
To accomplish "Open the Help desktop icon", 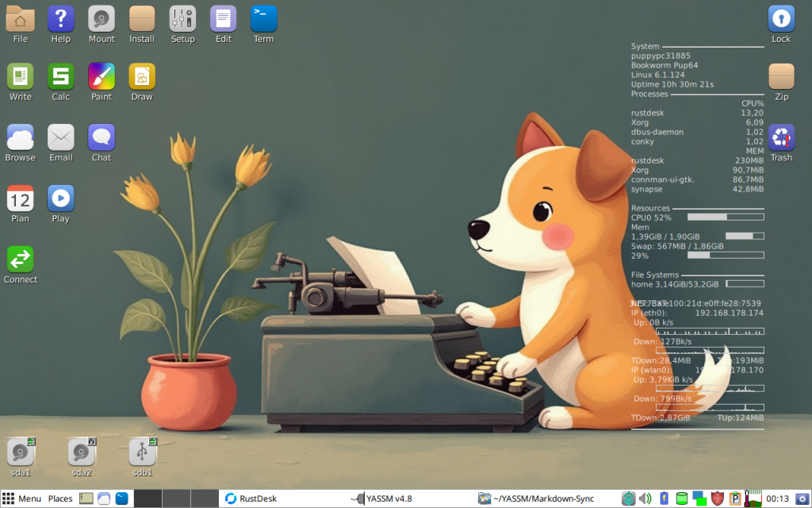I will pos(60,19).
